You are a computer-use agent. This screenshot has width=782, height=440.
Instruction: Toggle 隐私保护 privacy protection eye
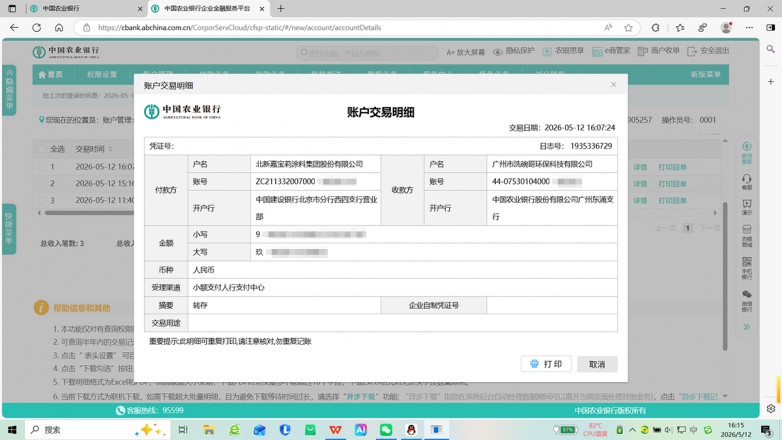(514, 51)
